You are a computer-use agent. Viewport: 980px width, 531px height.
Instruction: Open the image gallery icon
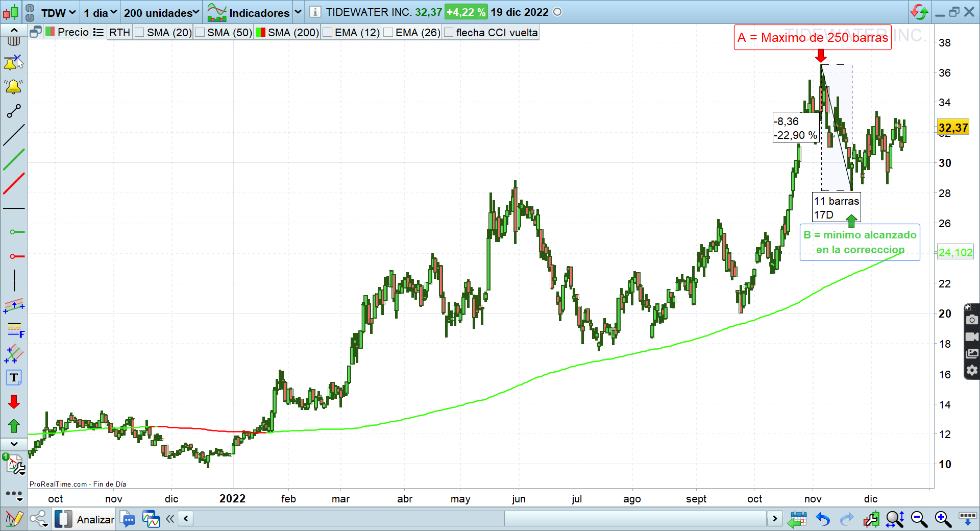point(972,354)
